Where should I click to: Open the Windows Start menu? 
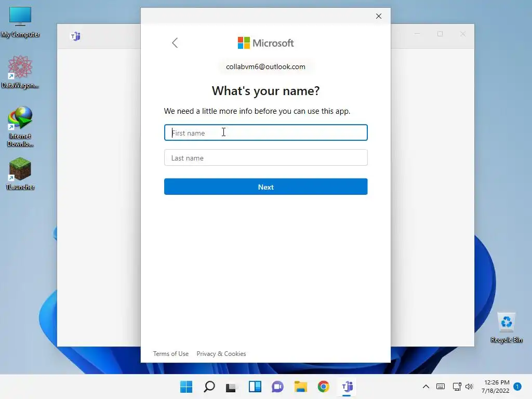pyautogui.click(x=187, y=387)
